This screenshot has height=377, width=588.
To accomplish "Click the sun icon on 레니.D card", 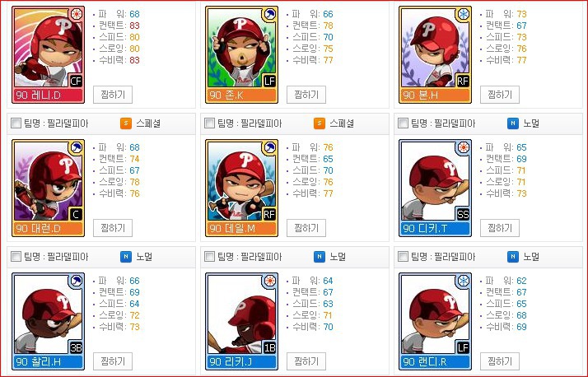I will 77,14.
